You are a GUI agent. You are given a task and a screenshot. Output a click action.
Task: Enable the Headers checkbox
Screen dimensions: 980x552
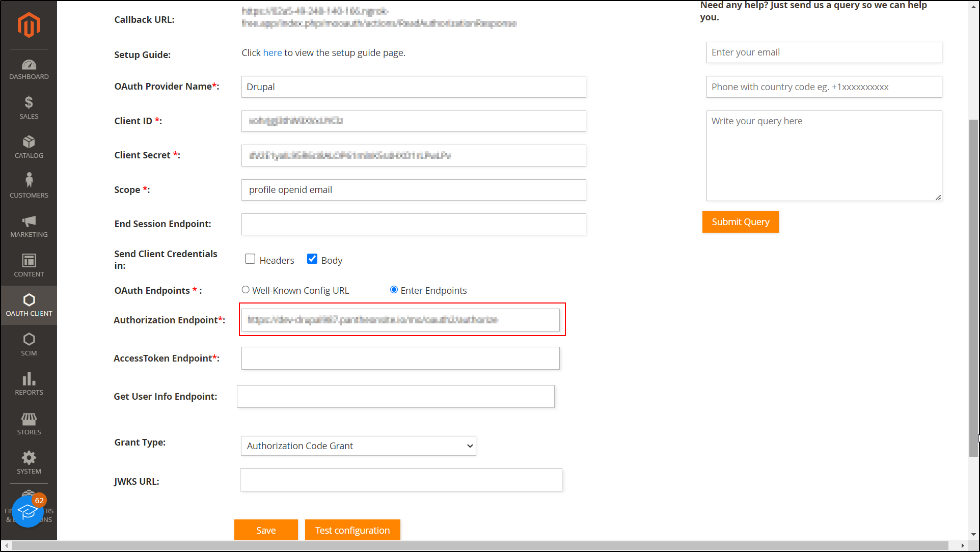[x=250, y=259]
